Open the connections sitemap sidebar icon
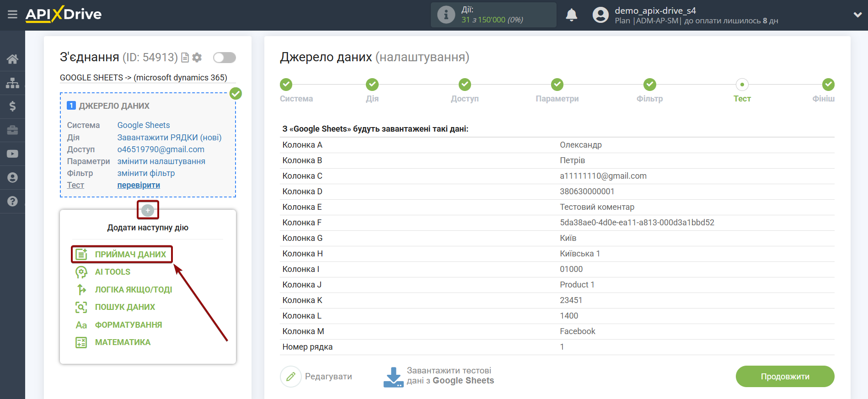This screenshot has height=399, width=868. coord(12,83)
